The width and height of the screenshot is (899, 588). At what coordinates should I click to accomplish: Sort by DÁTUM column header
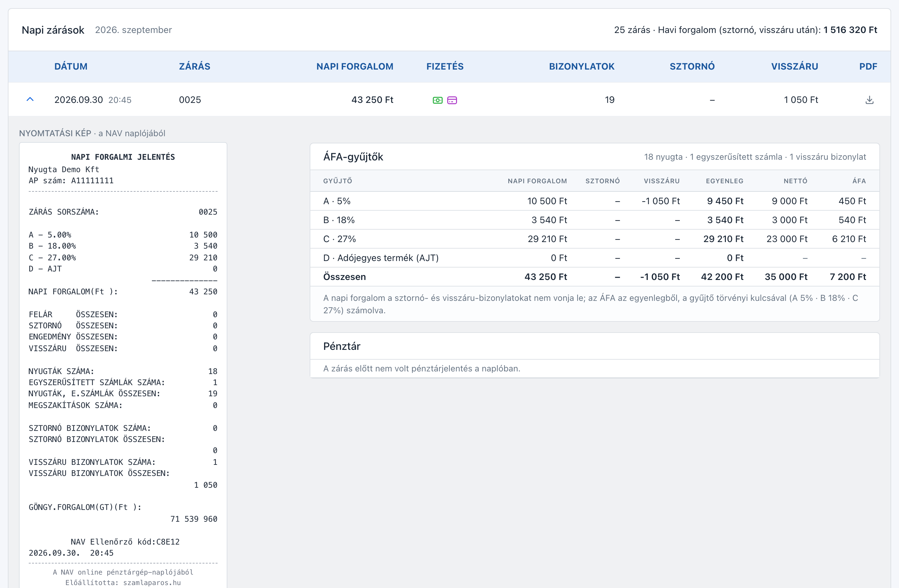click(x=71, y=66)
